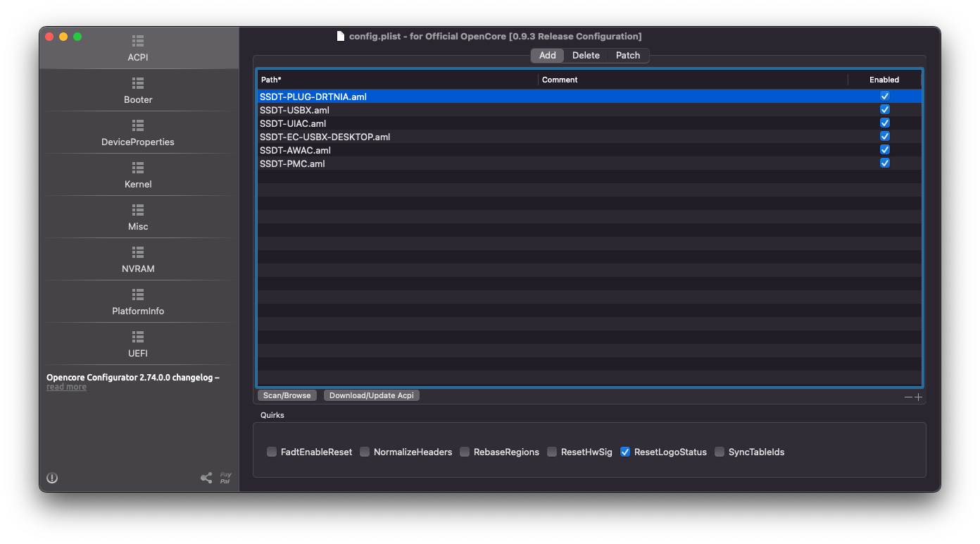Uncheck the ResetLogoStatus quirk
This screenshot has height=544, width=980.
625,452
